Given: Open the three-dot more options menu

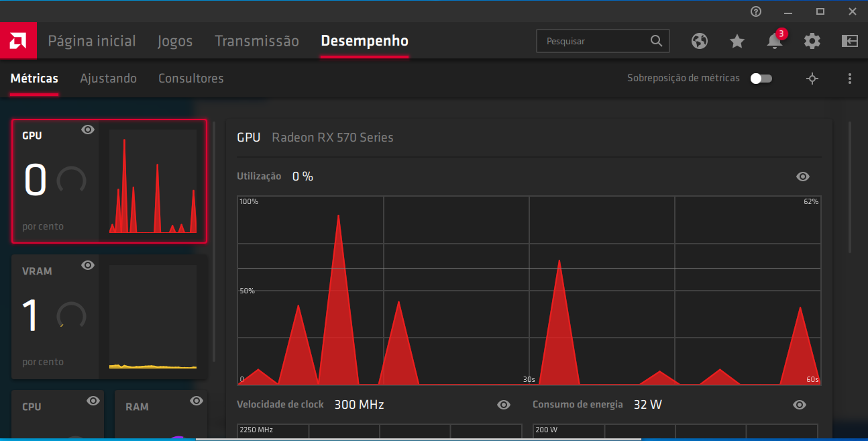Looking at the screenshot, I should coord(850,79).
